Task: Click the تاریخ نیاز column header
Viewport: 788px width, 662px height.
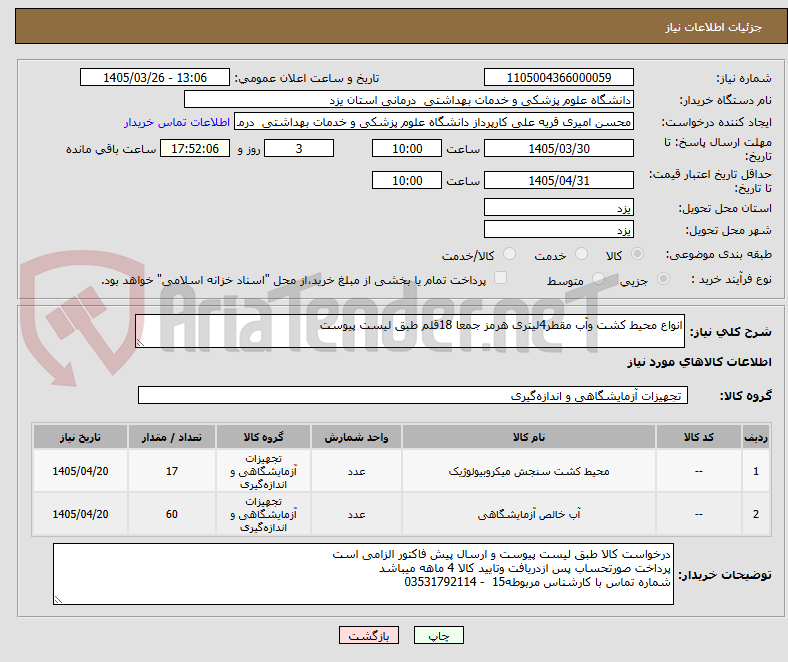Action: coord(80,437)
